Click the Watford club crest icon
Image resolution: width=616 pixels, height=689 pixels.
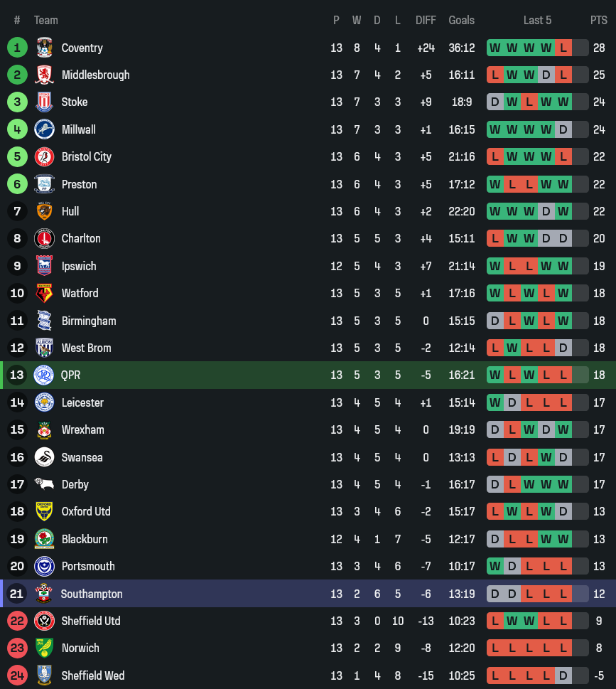[45, 293]
